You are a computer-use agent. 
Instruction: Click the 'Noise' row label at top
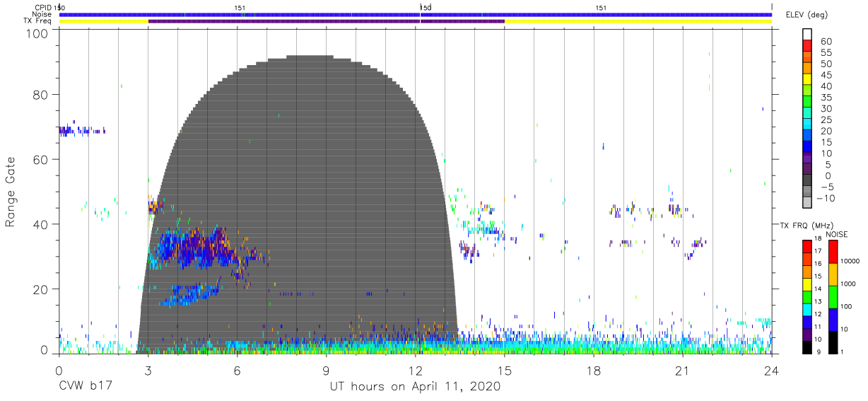pos(42,14)
